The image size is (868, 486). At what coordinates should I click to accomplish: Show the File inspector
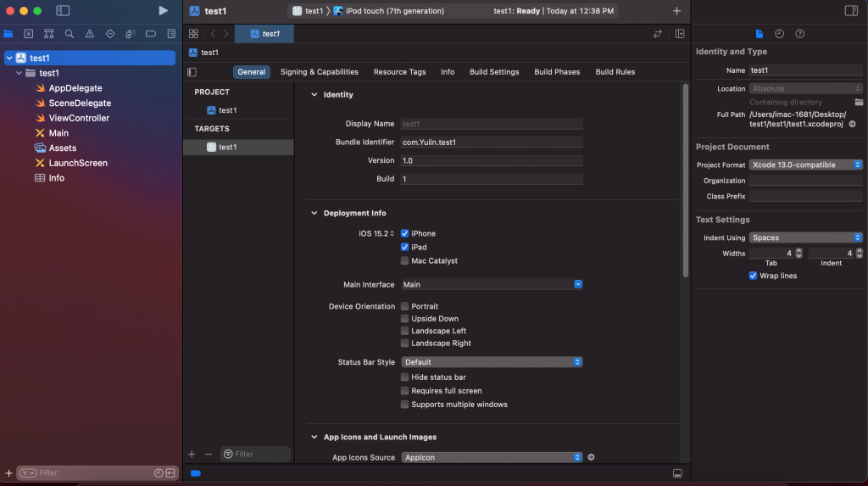tap(759, 34)
